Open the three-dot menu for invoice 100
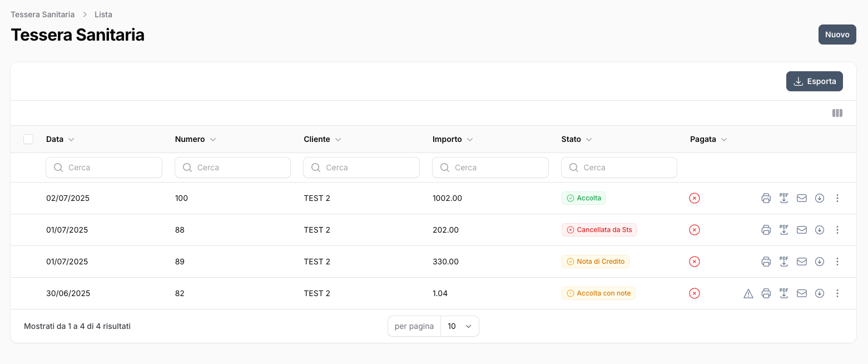The width and height of the screenshot is (868, 364). tap(837, 198)
